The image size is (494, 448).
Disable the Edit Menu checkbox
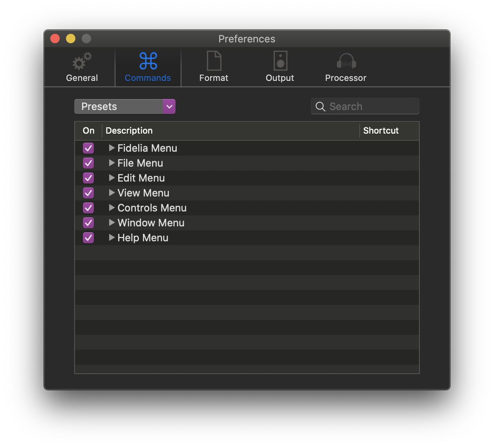click(x=88, y=178)
